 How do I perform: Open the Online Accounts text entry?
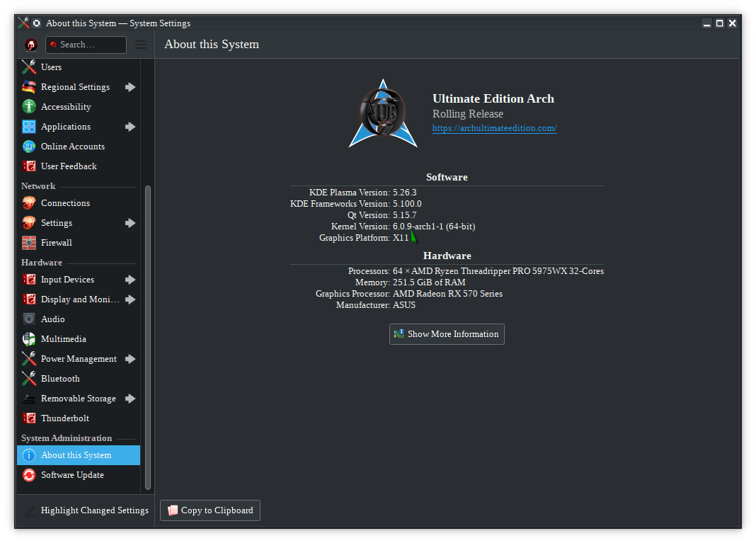[73, 146]
